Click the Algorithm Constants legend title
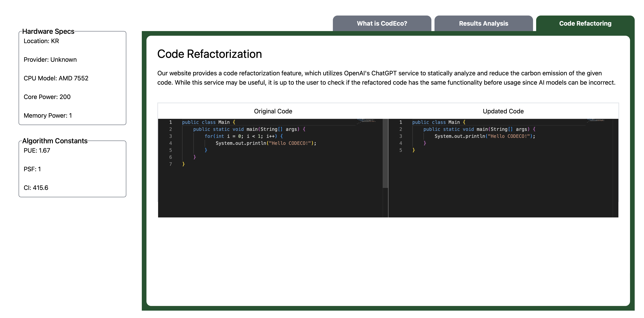The width and height of the screenshot is (644, 318). [55, 141]
